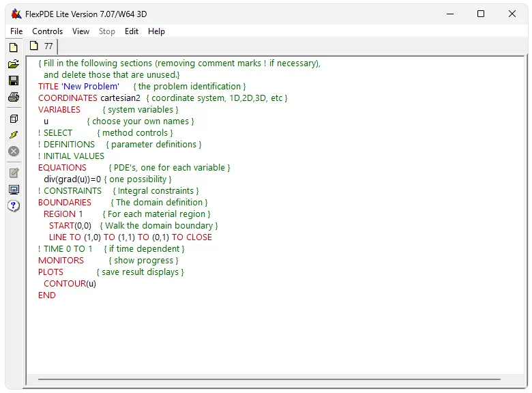This screenshot has width=532, height=393.
Task: Click the INITIAL VALUES line
Action: 71,156
